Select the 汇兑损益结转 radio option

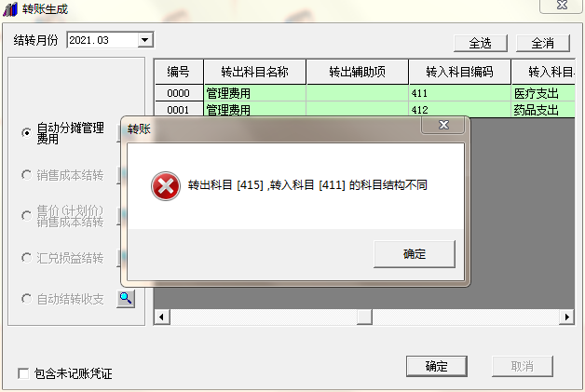tap(26, 257)
